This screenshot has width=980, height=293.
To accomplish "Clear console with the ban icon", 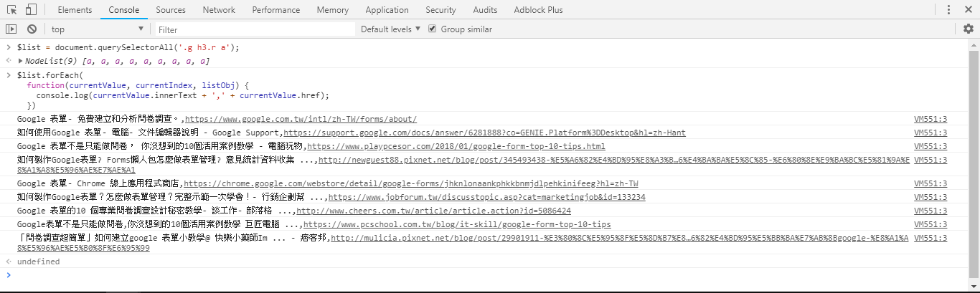I will click(32, 29).
